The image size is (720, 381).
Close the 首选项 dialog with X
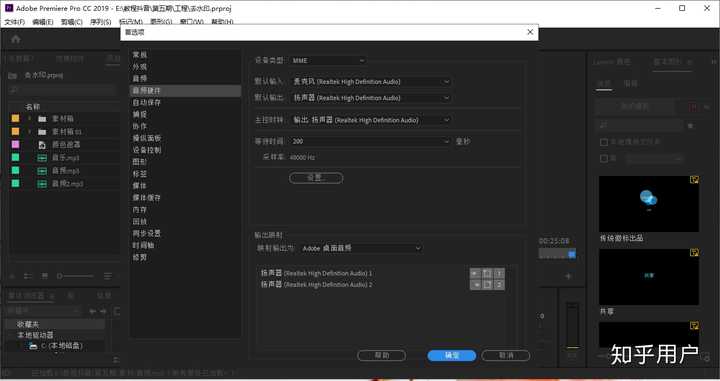click(x=530, y=32)
